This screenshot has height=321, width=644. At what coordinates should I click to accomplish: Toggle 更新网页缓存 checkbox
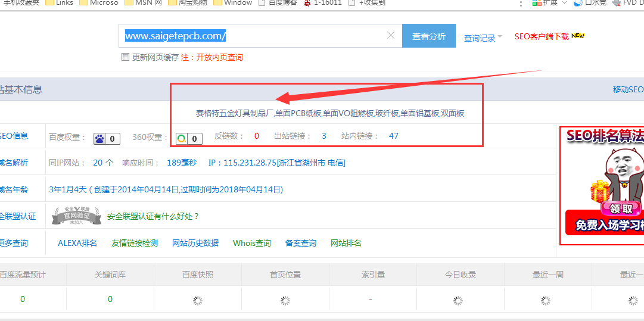(x=126, y=57)
